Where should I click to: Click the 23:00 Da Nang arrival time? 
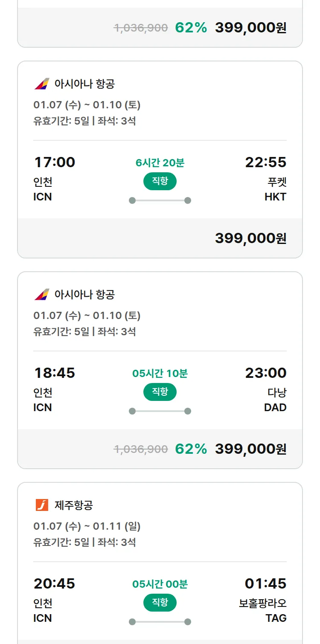265,373
